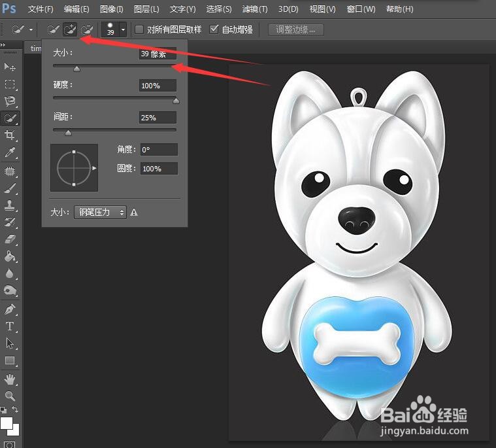Open 选择(S) menu
This screenshot has height=448, width=496.
click(219, 9)
